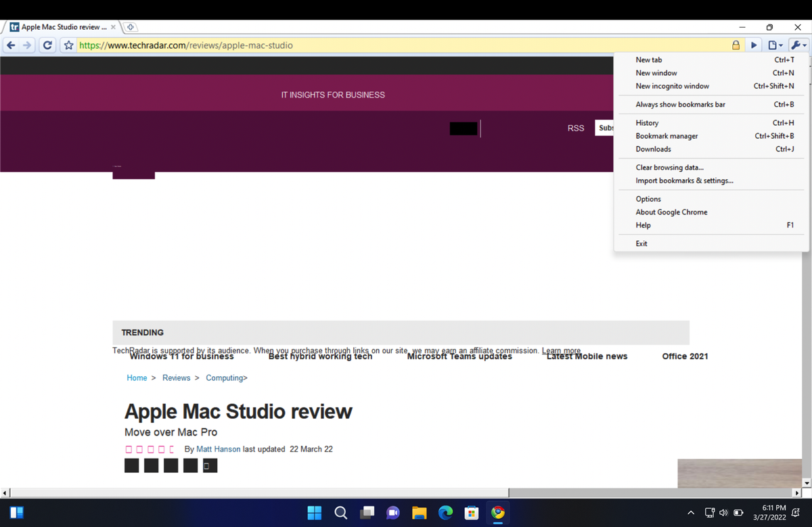This screenshot has height=527, width=812.
Task: Click the volume speaker tray icon
Action: 724,512
